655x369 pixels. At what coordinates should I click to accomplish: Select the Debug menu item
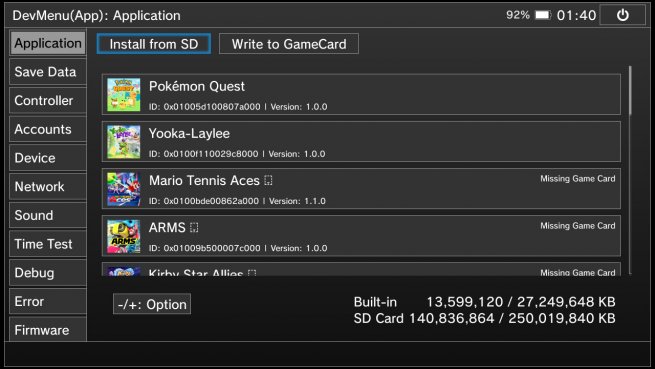[48, 273]
